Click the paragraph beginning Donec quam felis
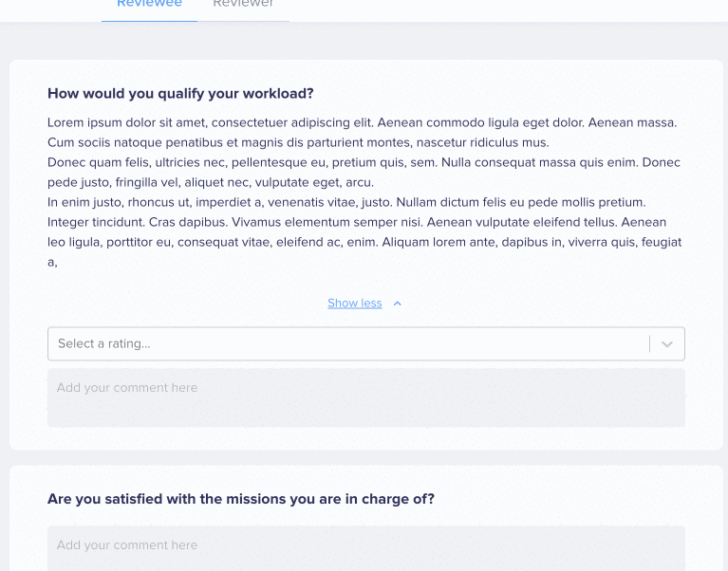728x571 pixels. pos(364,172)
